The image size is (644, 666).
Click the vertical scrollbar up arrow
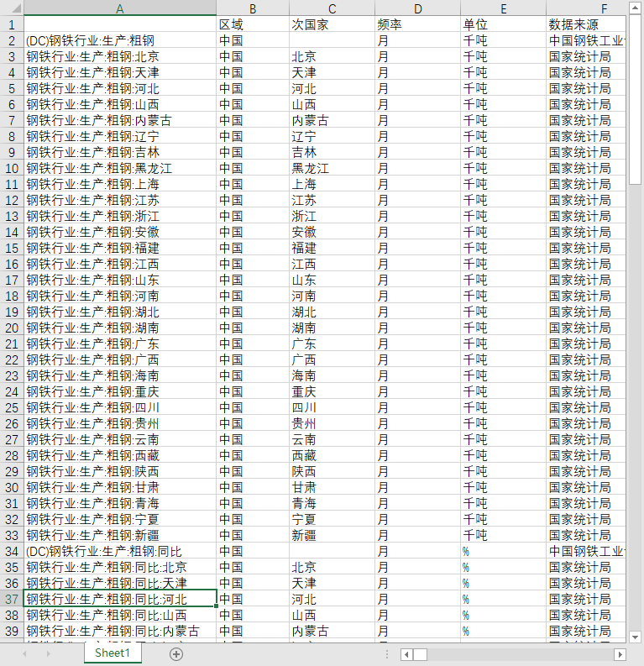pos(635,8)
